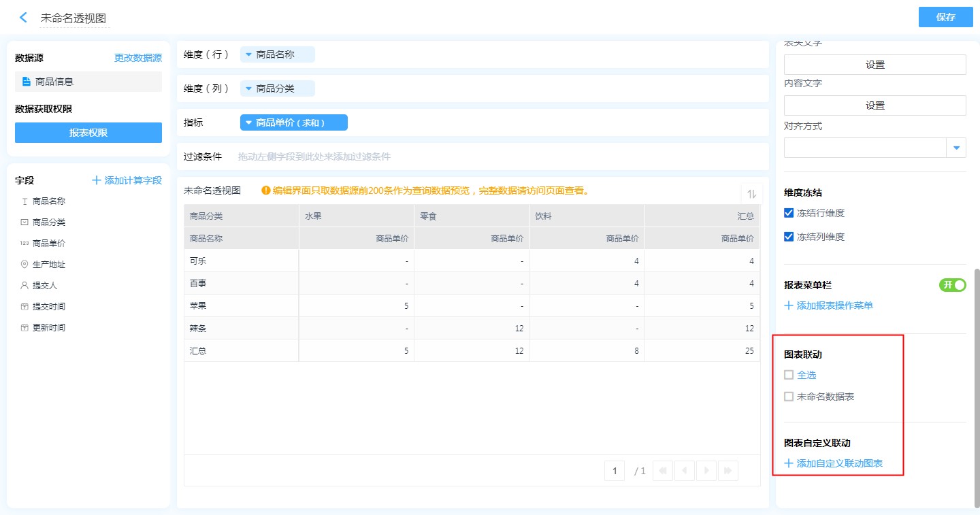Click the page number input box
980x515 pixels.
pyautogui.click(x=614, y=470)
